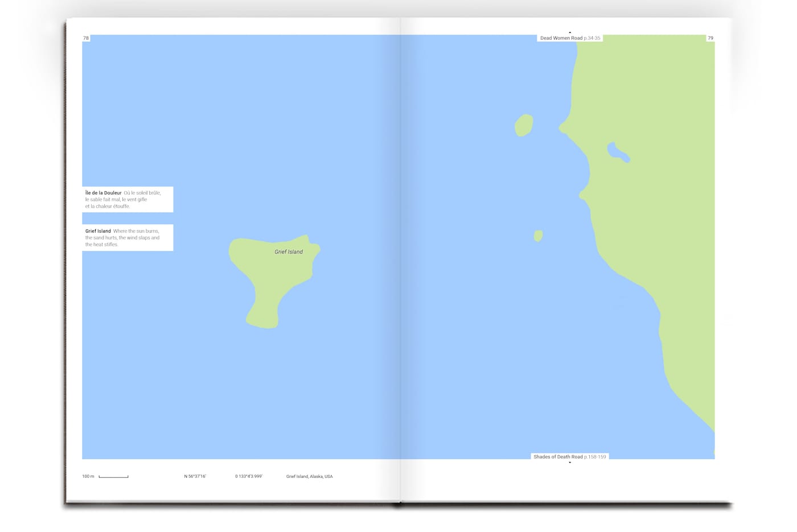797x532 pixels.
Task: Click the down arrow below Shades of Death Road
Action: point(569,463)
